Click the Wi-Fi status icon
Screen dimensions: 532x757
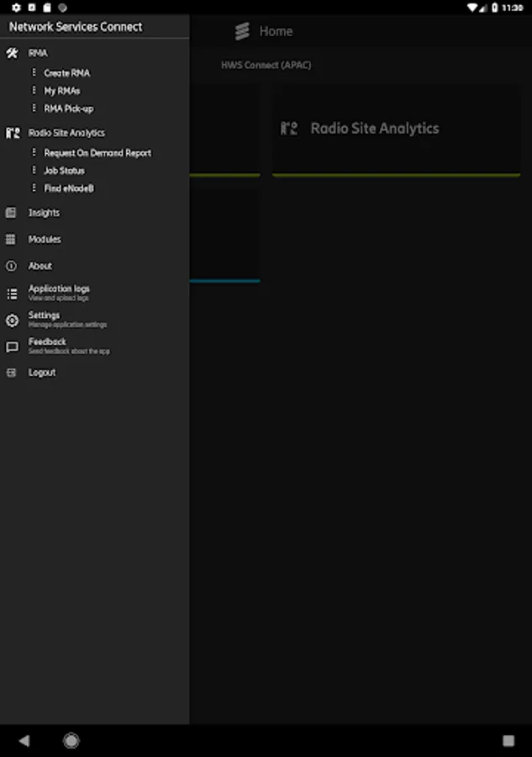[472, 8]
